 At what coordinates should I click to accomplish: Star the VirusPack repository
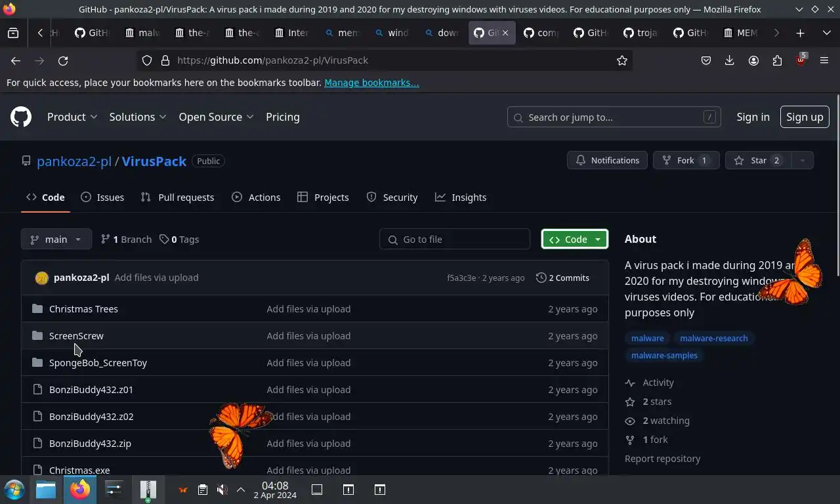click(x=759, y=160)
